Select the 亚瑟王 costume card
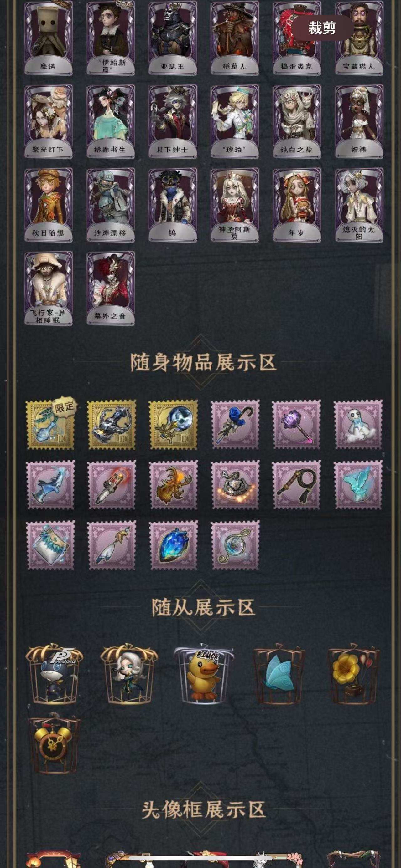Viewport: 401px width, 868px height. point(172,38)
